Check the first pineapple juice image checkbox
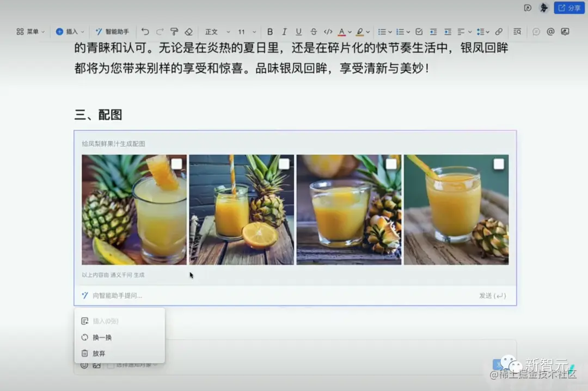 click(x=177, y=163)
